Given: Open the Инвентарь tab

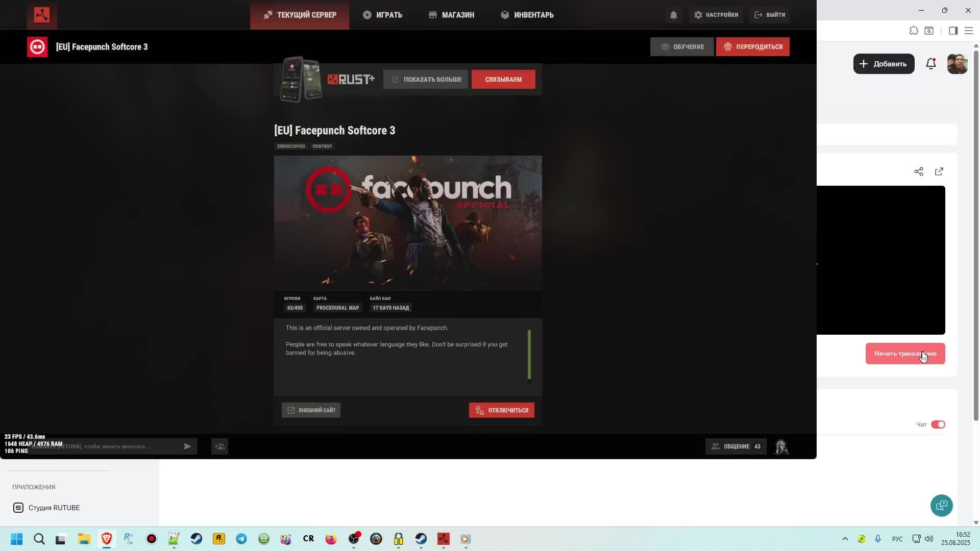Looking at the screenshot, I should pyautogui.click(x=527, y=15).
